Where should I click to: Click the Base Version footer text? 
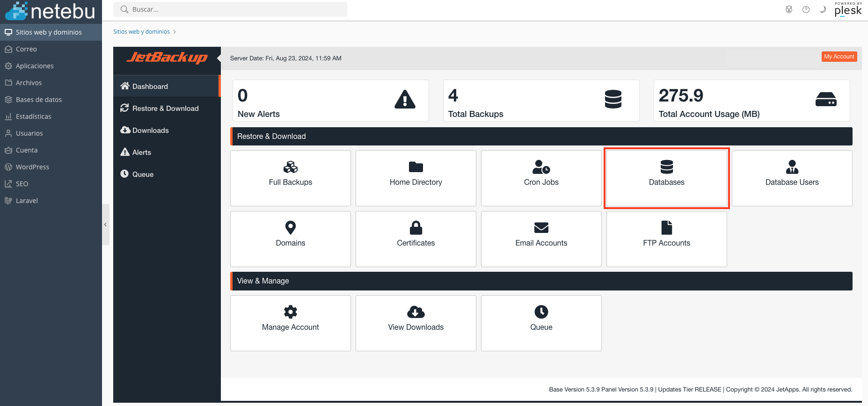pyautogui.click(x=700, y=390)
